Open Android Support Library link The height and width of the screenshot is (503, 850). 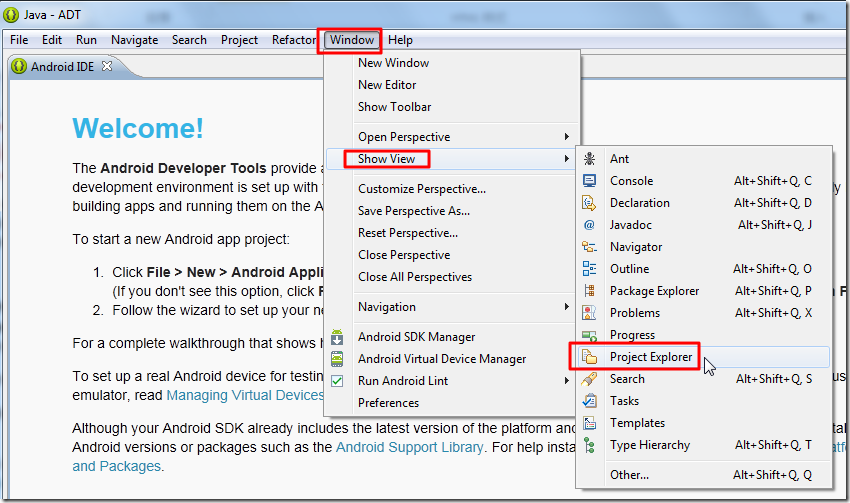coord(409,447)
